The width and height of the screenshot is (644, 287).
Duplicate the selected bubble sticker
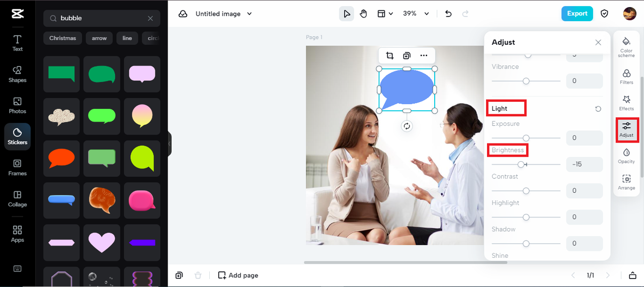coord(407,55)
